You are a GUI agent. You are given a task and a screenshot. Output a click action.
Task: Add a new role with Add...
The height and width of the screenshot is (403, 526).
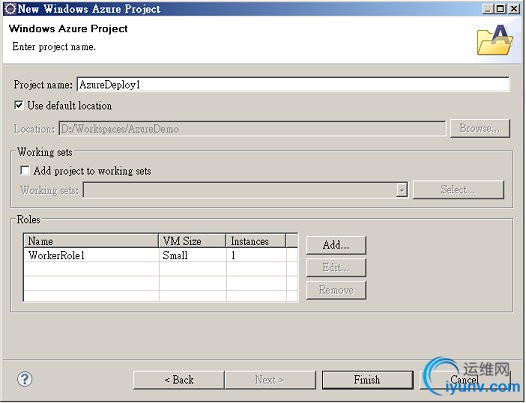(x=336, y=245)
